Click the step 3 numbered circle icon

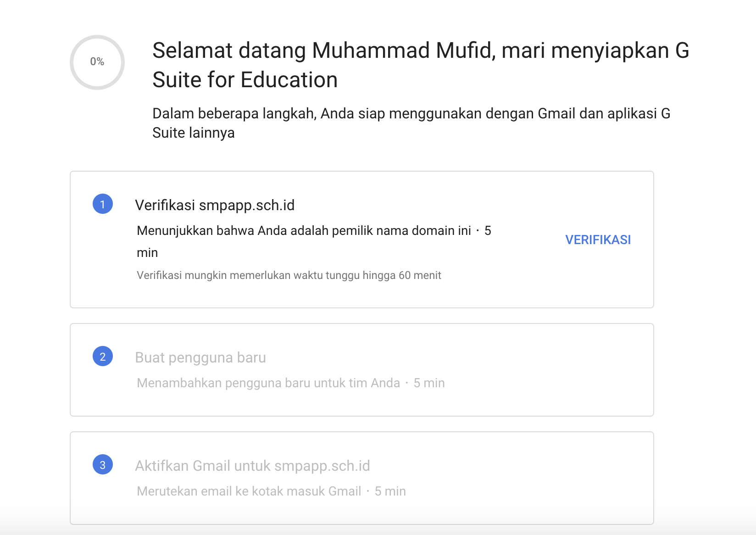tap(103, 466)
